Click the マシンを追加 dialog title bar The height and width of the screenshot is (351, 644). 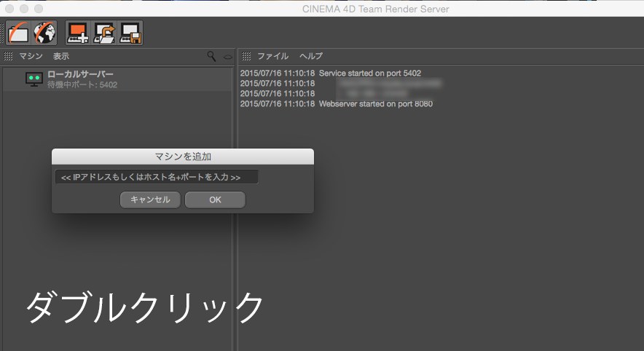coord(183,157)
